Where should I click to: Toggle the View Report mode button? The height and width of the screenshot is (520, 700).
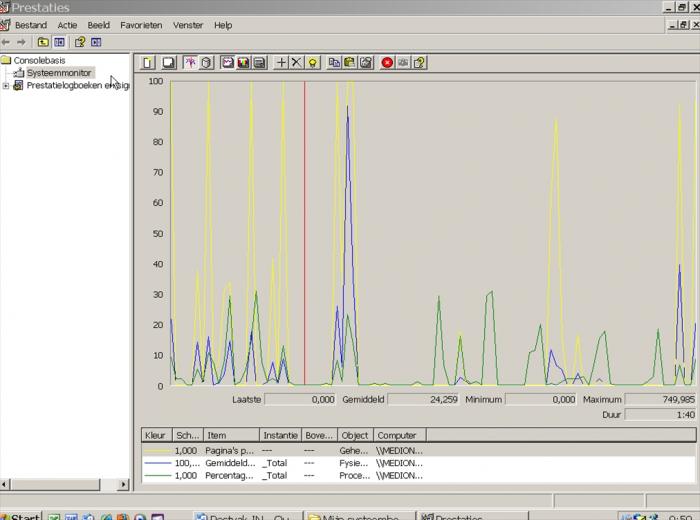pos(259,62)
